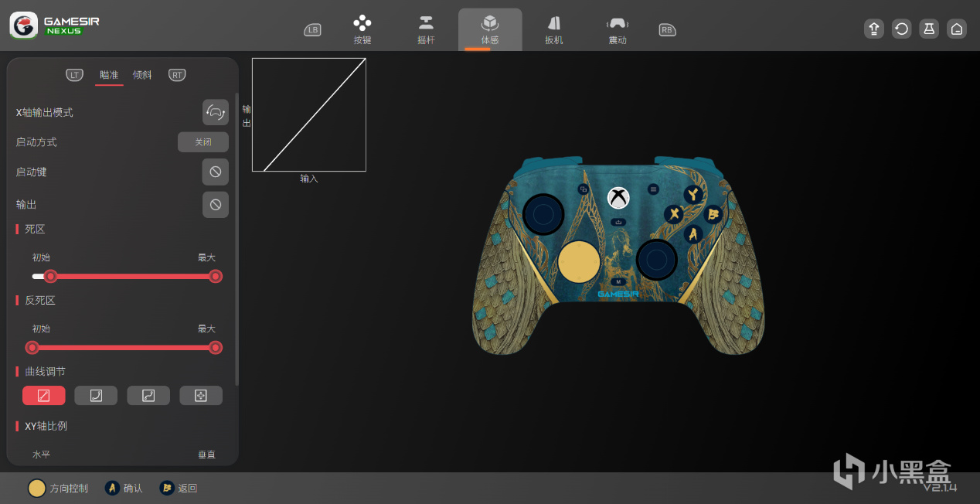
Task: Set the 输出 using its prohibited-icon button
Action: pos(216,205)
